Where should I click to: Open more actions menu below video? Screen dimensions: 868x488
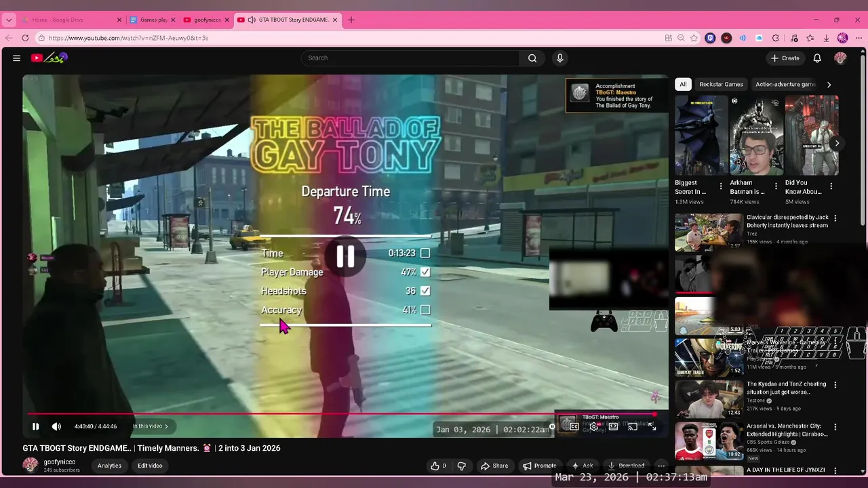pyautogui.click(x=661, y=466)
